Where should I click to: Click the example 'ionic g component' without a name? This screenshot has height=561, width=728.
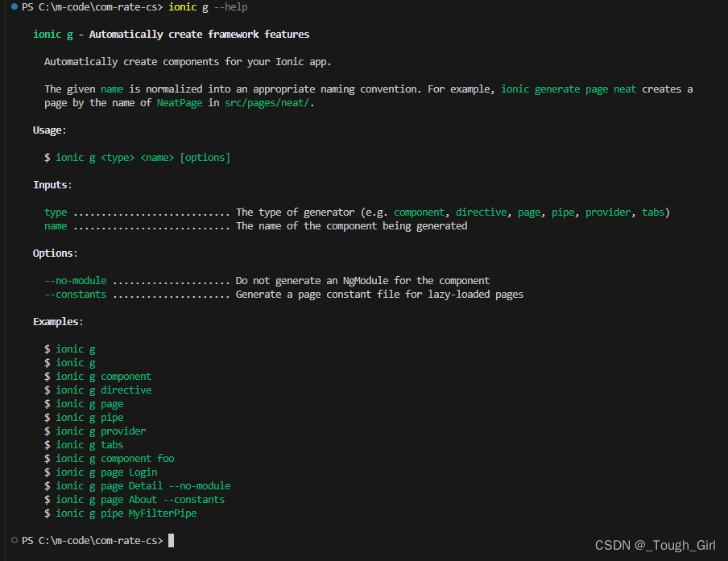coord(103,377)
